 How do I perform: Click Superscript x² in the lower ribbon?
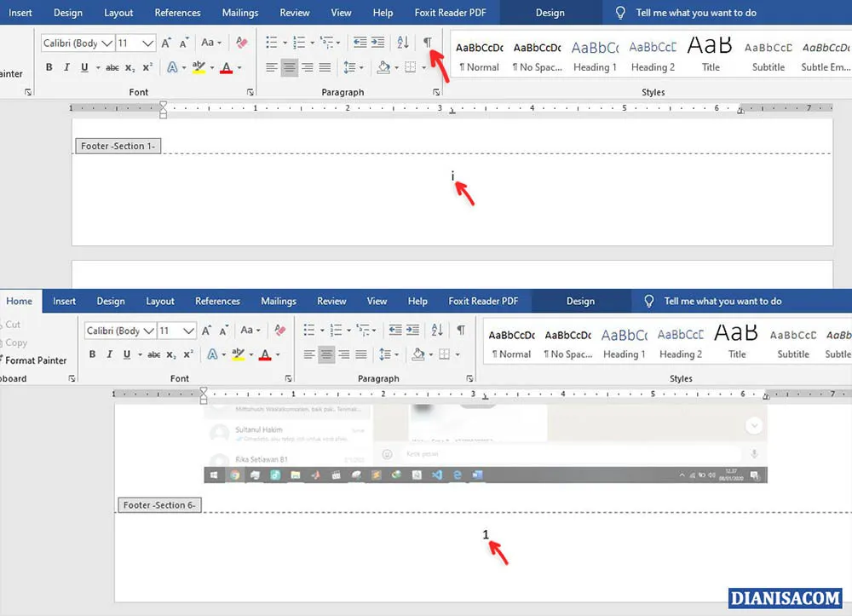click(189, 354)
